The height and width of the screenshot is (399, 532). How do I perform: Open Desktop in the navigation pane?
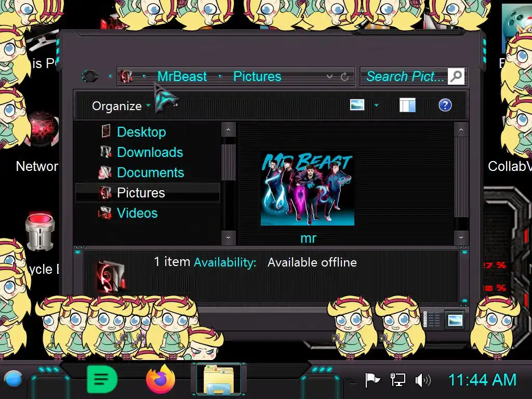point(141,132)
